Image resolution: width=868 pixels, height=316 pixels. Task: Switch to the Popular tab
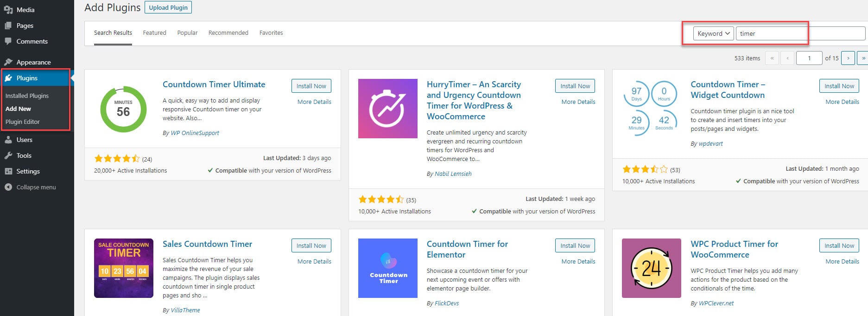pyautogui.click(x=187, y=33)
